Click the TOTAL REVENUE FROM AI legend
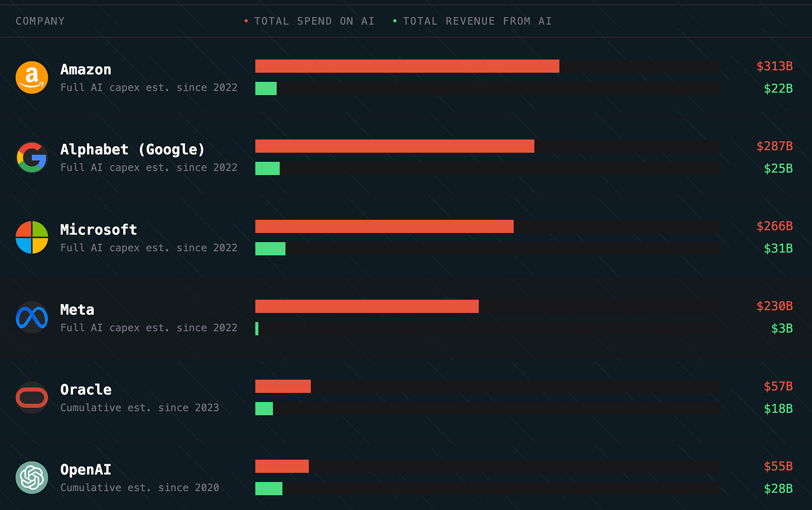The width and height of the screenshot is (812, 510). tap(477, 21)
